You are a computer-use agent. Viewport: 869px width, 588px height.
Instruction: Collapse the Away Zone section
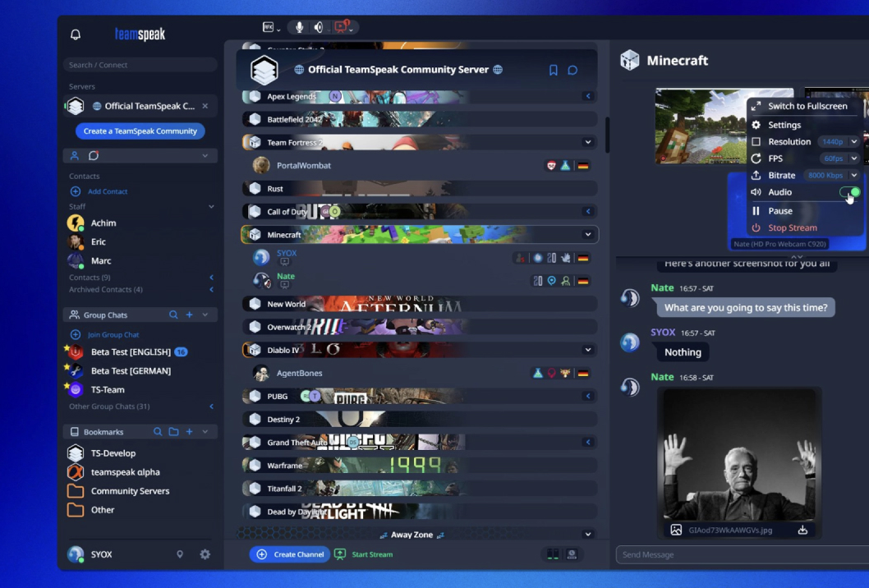[x=588, y=535]
